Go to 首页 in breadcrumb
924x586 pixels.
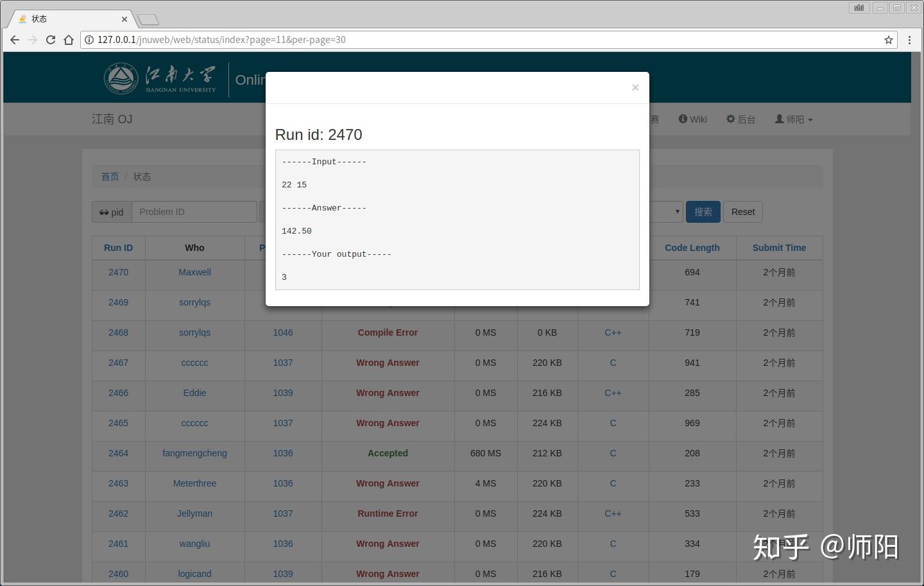[110, 177]
